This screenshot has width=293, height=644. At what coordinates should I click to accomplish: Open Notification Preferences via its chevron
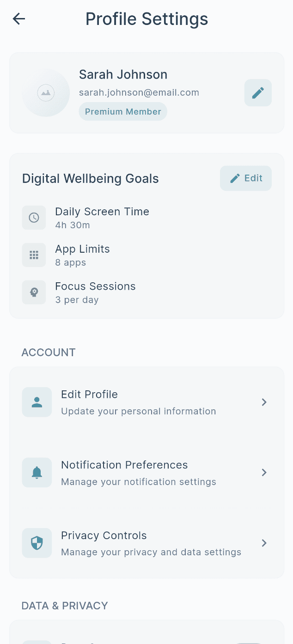point(264,472)
